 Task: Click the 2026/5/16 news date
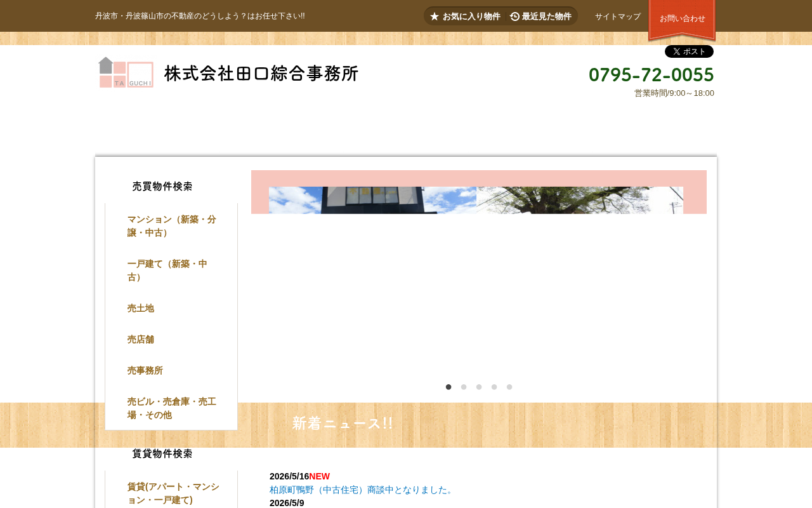[289, 476]
